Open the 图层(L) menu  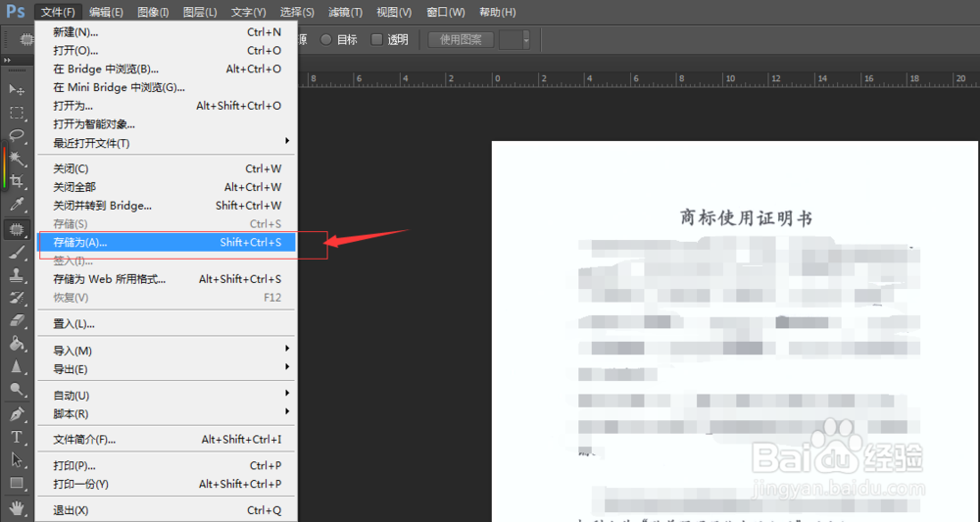tap(200, 12)
